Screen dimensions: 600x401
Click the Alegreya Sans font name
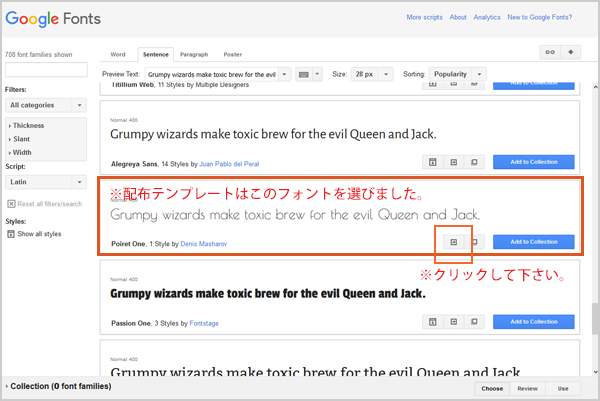[134, 164]
